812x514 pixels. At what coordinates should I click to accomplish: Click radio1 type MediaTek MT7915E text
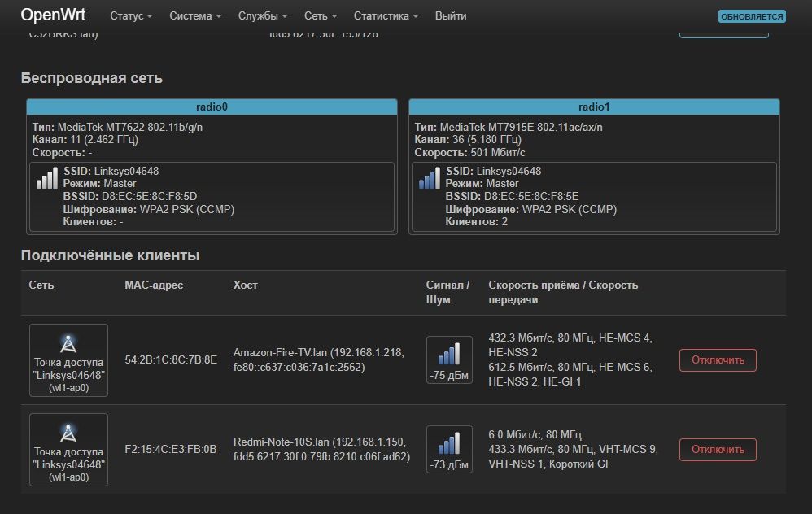(521, 127)
